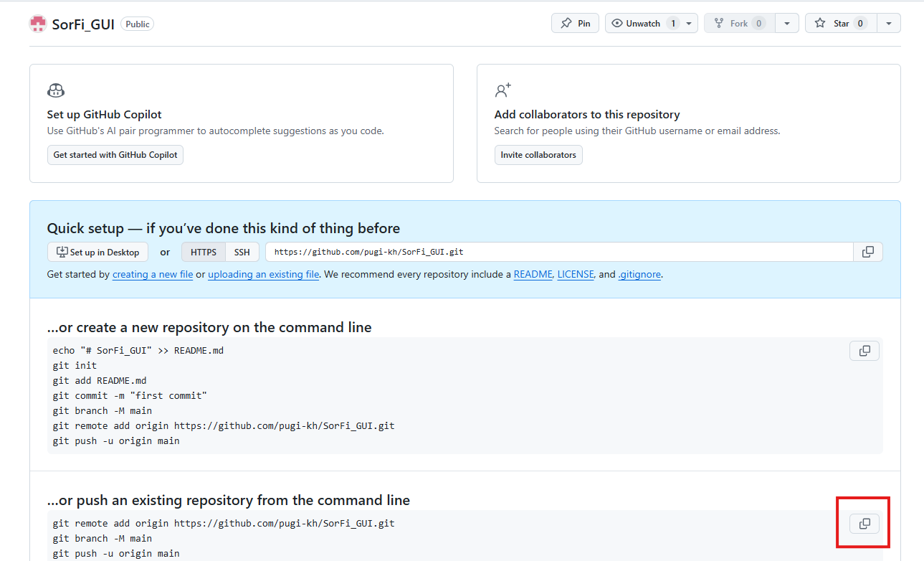This screenshot has width=924, height=561.
Task: Copy the push existing repository commands
Action: 865,524
